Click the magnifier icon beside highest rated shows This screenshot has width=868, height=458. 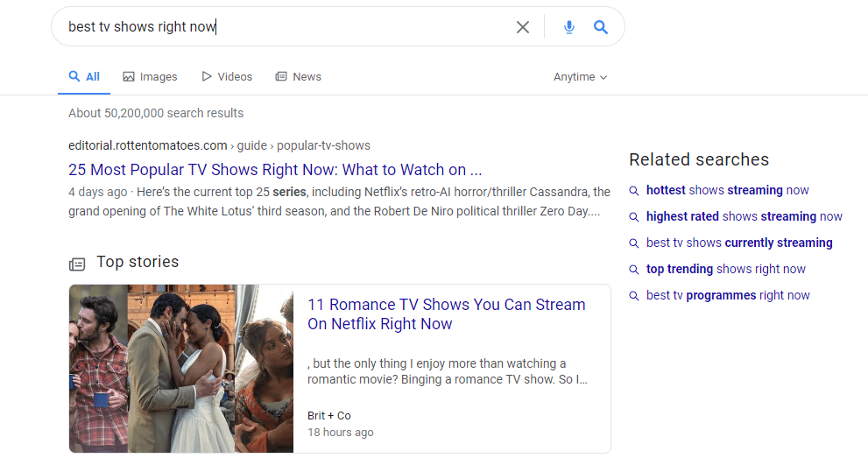tap(634, 217)
